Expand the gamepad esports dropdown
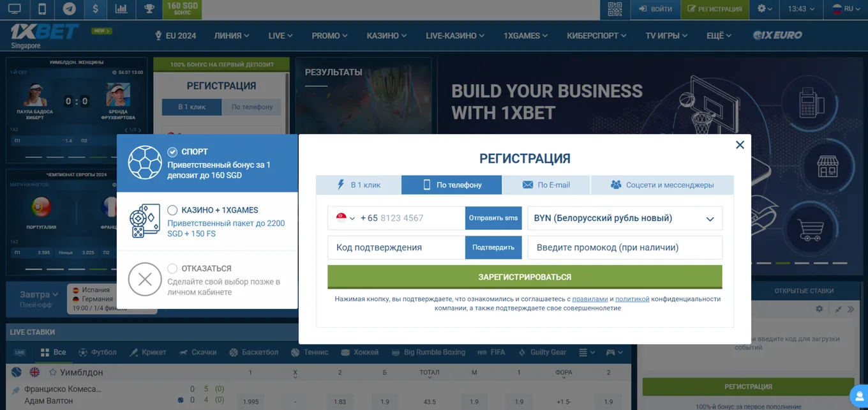The height and width of the screenshot is (410, 868). 614,352
